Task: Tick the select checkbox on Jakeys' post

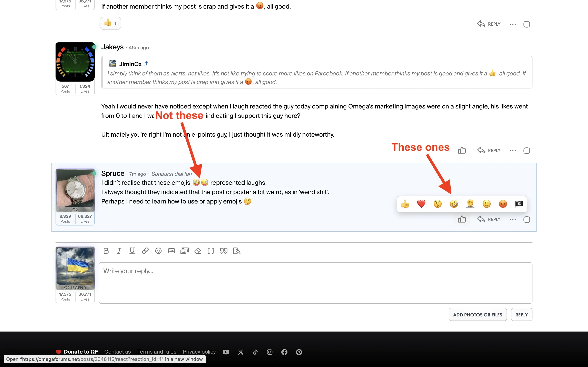Action: 527,151
